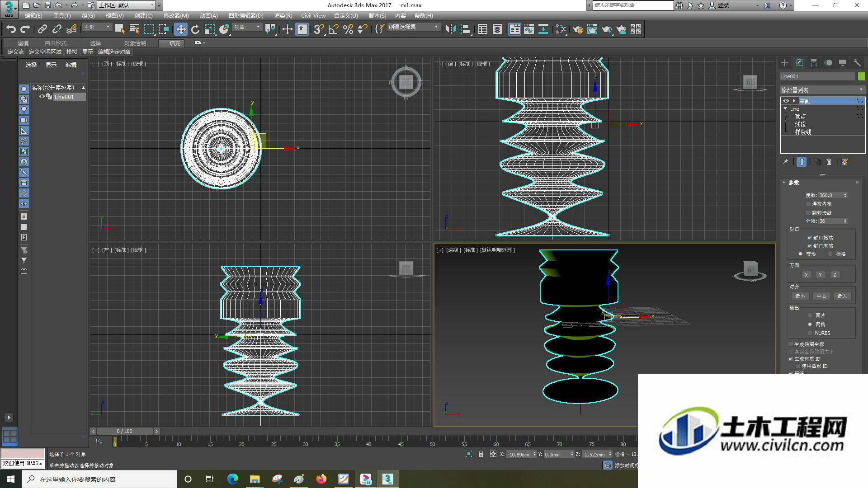Open the Display command panel tab
The image size is (868, 489).
843,63
